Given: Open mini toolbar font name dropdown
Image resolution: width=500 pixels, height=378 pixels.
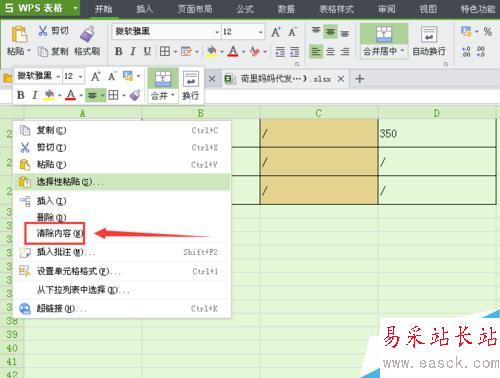Looking at the screenshot, I should point(58,77).
